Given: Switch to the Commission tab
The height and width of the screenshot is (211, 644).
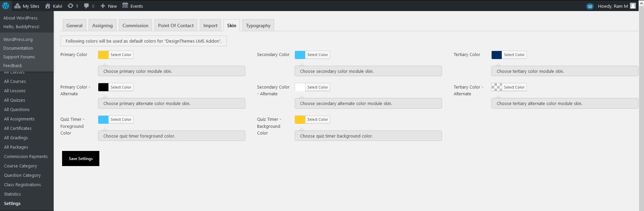Looking at the screenshot, I should 135,25.
